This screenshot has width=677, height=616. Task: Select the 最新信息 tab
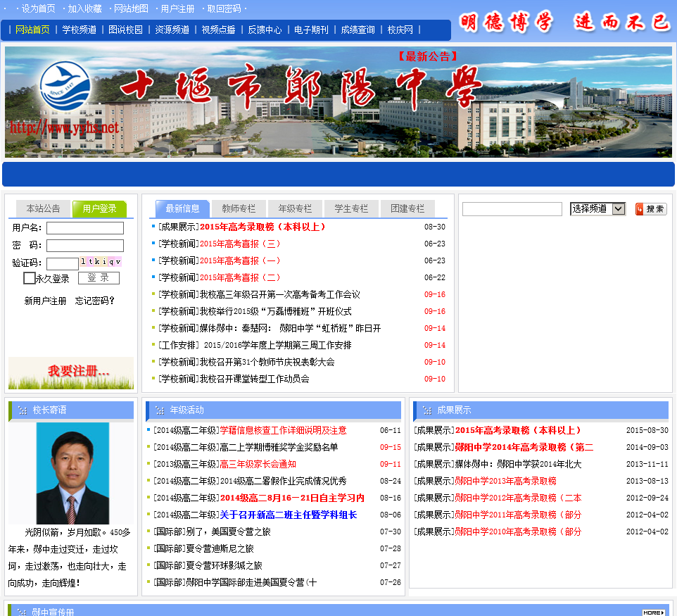[183, 208]
